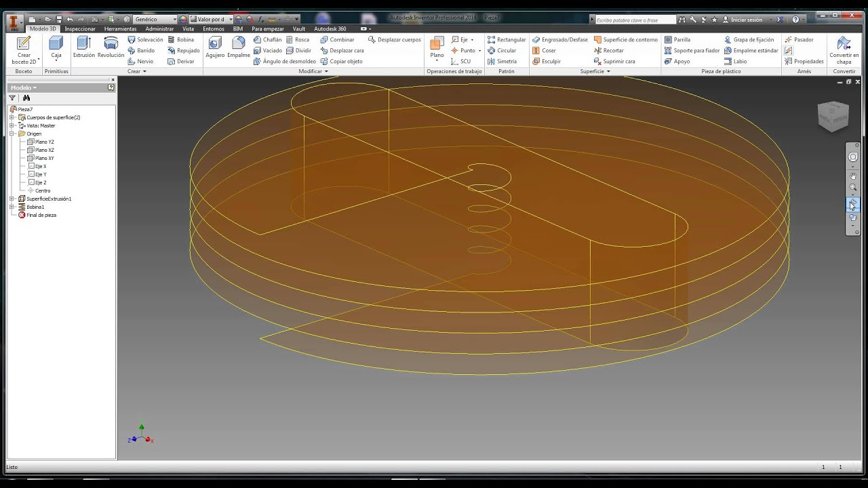Open the browser filter icon
The image size is (868, 488).
[12, 98]
